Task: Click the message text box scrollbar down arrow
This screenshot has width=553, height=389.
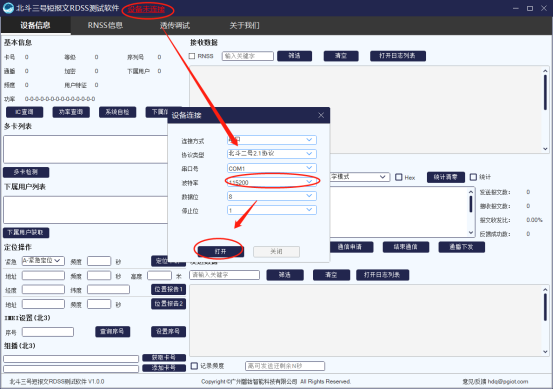Action: tap(471, 232)
